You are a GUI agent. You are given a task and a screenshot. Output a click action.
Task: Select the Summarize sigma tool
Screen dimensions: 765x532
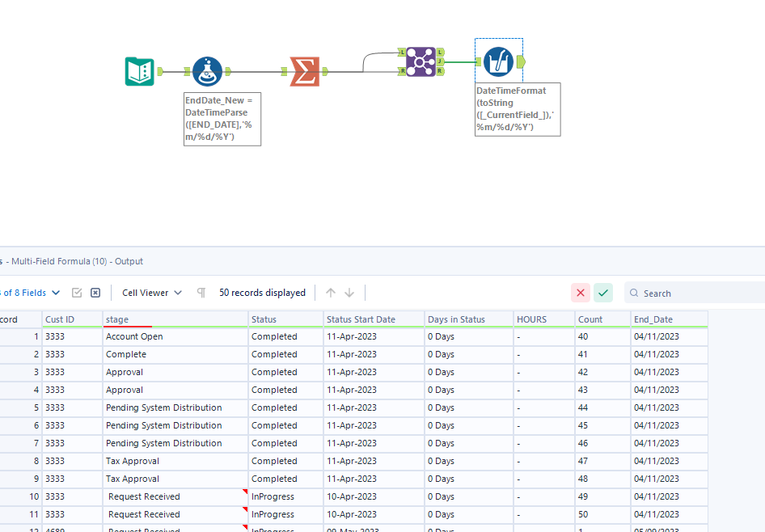[x=304, y=72]
